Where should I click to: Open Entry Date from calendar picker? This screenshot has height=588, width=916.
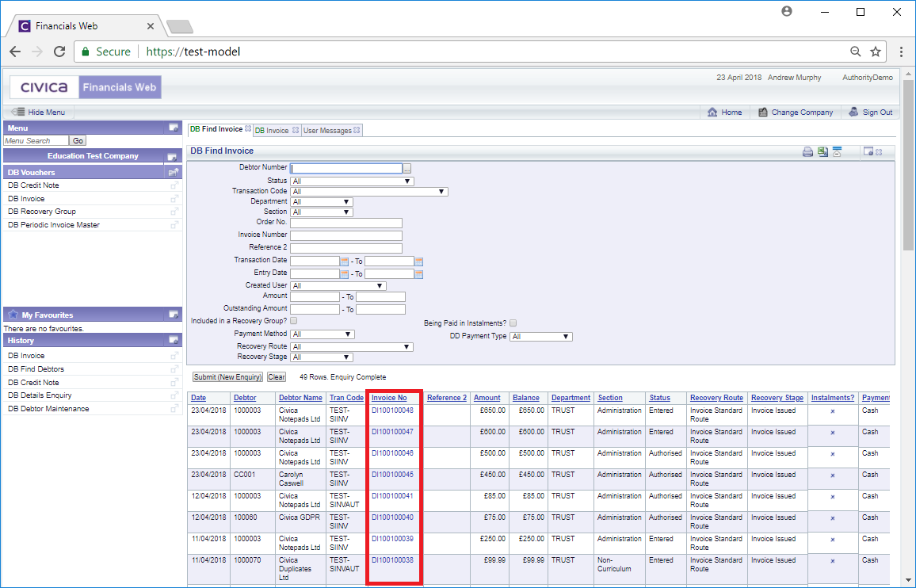click(344, 273)
